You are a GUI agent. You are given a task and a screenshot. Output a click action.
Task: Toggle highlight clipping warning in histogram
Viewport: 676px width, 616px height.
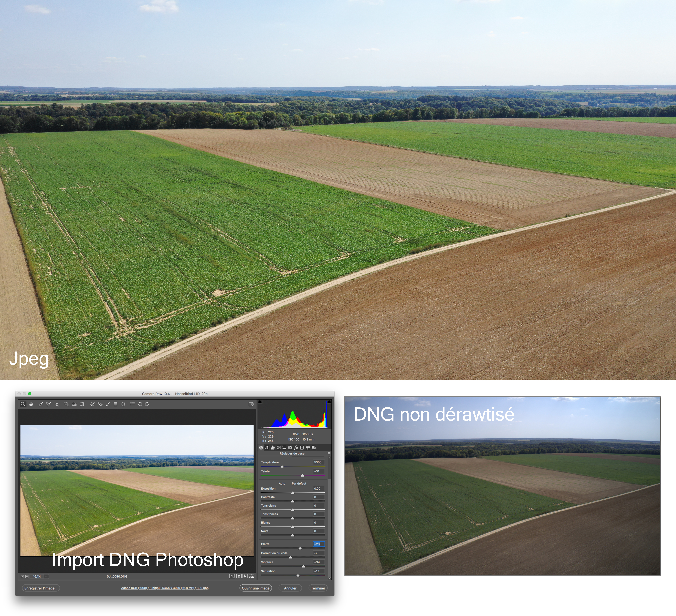(329, 401)
